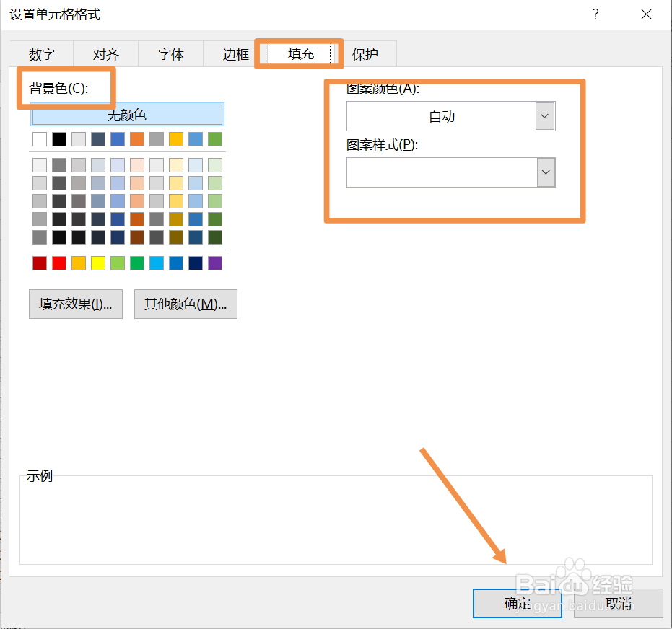Select the 字体 tab
672x629 pixels.
point(170,54)
